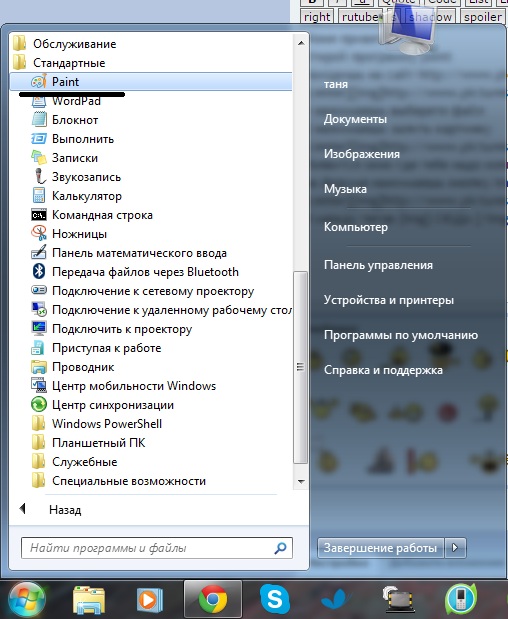Screen dimensions: 508x619
Task: Open the user account picture
Action: 407,32
